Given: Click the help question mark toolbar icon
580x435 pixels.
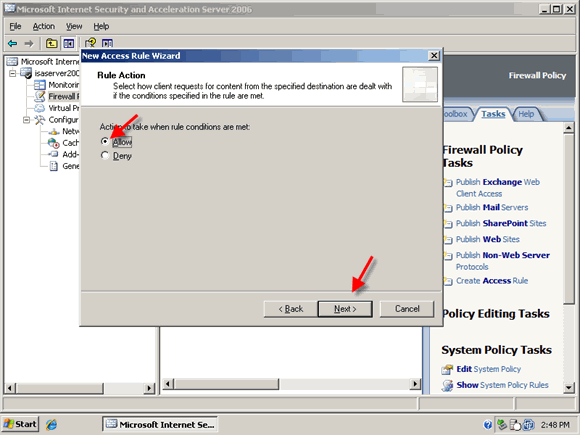Looking at the screenshot, I should (x=90, y=43).
